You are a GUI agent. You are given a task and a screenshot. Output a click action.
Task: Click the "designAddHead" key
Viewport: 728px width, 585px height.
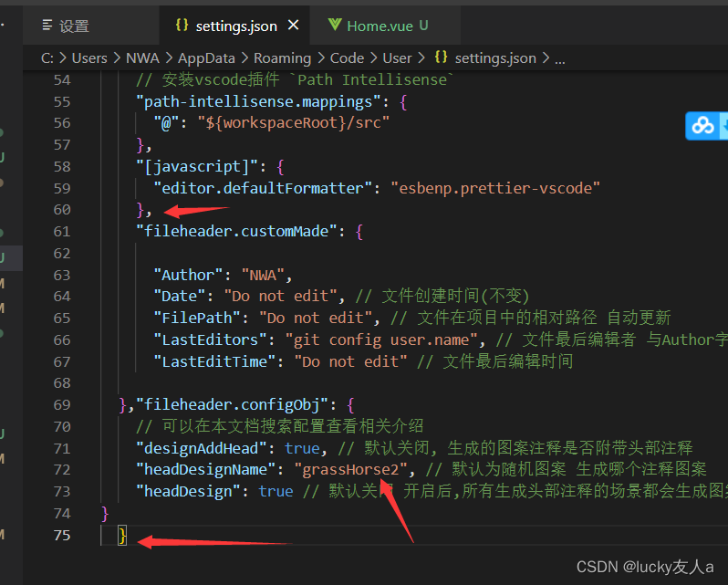click(202, 448)
